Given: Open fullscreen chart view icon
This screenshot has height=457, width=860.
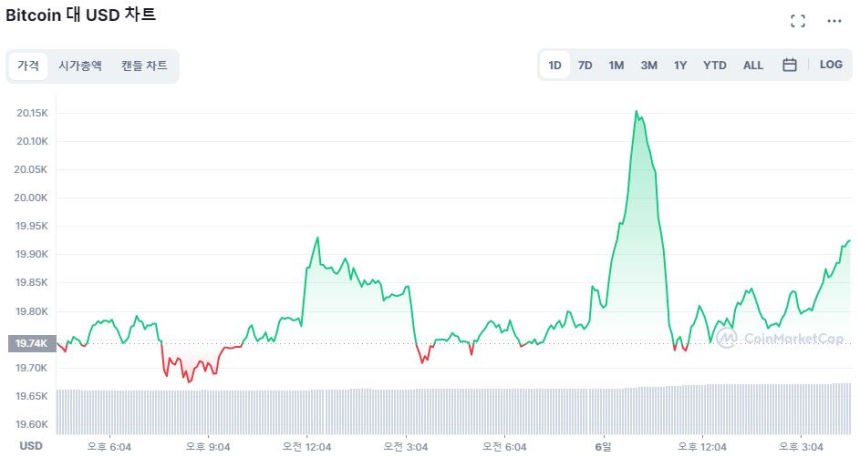Looking at the screenshot, I should pos(798,21).
